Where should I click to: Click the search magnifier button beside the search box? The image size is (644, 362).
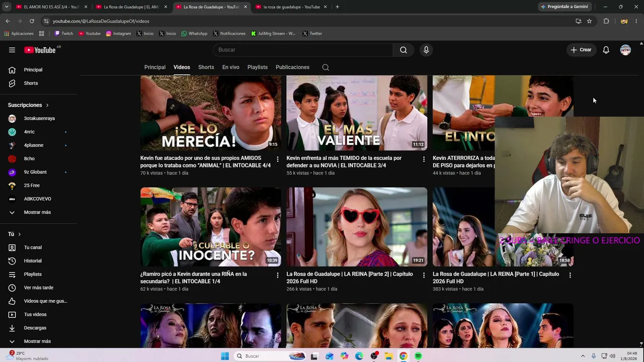(x=404, y=50)
